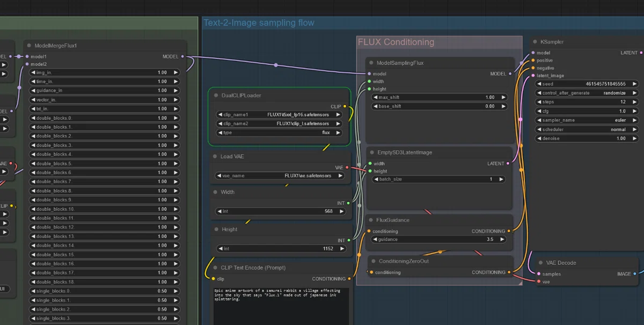This screenshot has height=325, width=644.
Task: Increase the seed value with right arrow
Action: point(635,84)
